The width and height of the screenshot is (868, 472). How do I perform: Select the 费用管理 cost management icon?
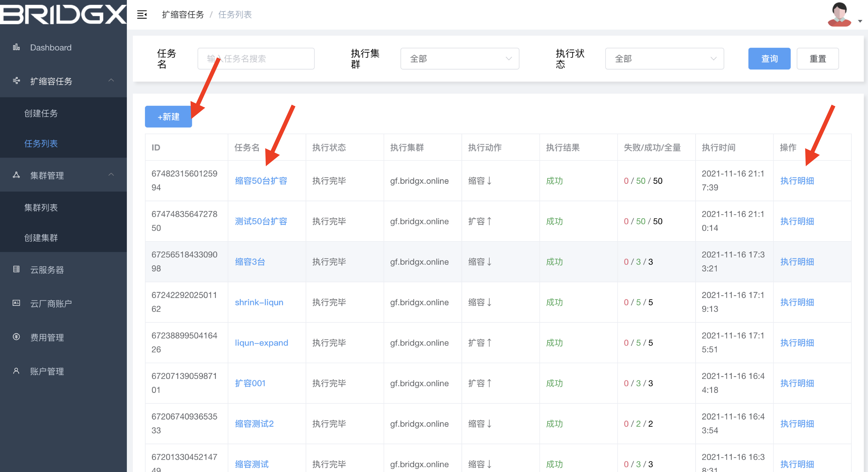(16, 337)
